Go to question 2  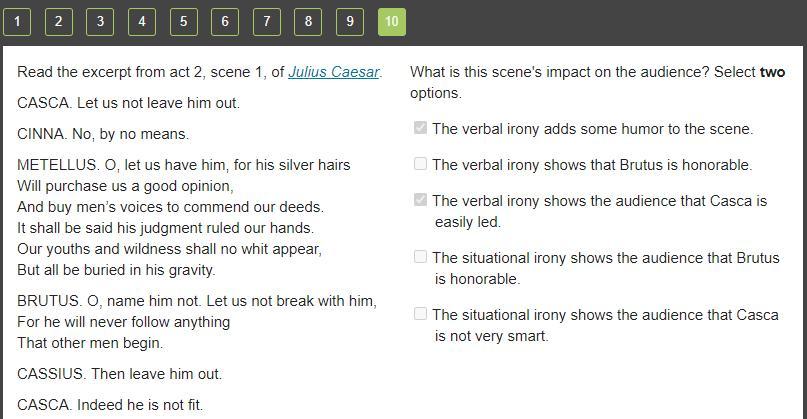coord(59,21)
